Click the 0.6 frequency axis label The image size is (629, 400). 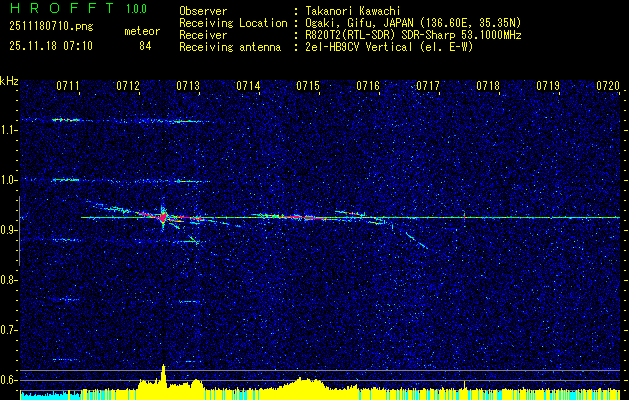point(7,380)
